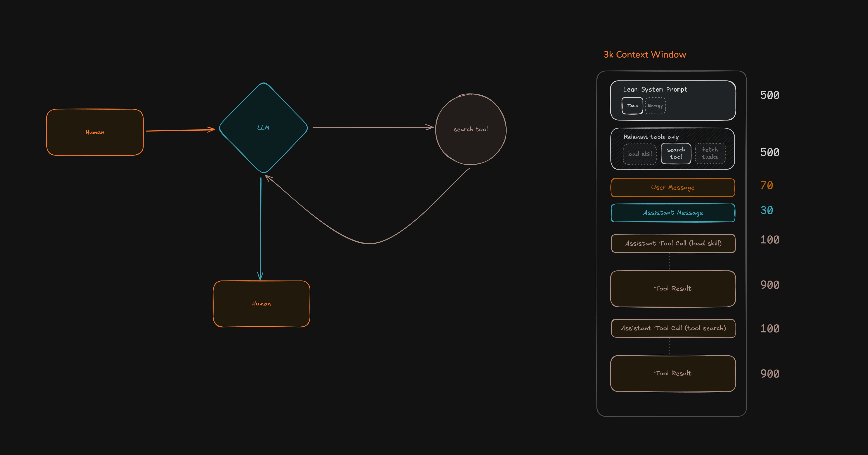Click the orange 70 token count
This screenshot has height=455, width=868.
click(x=767, y=185)
